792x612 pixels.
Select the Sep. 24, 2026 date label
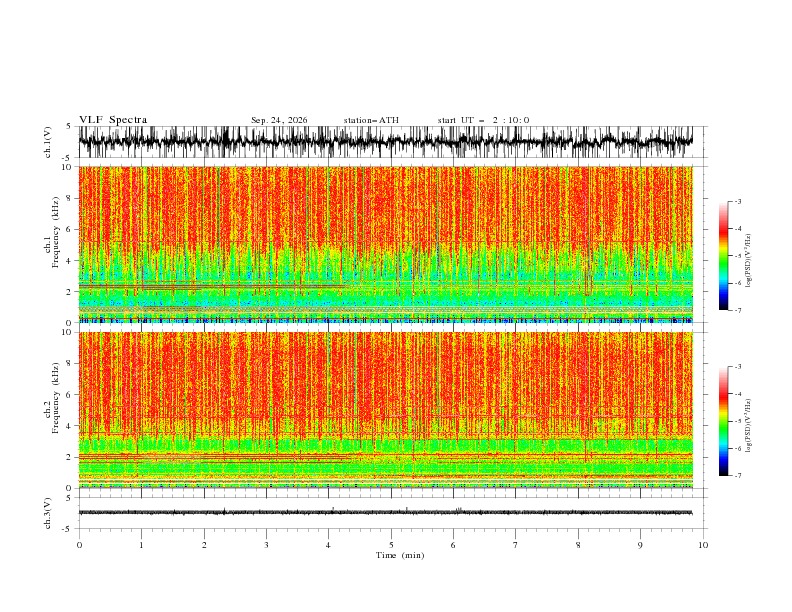point(279,120)
